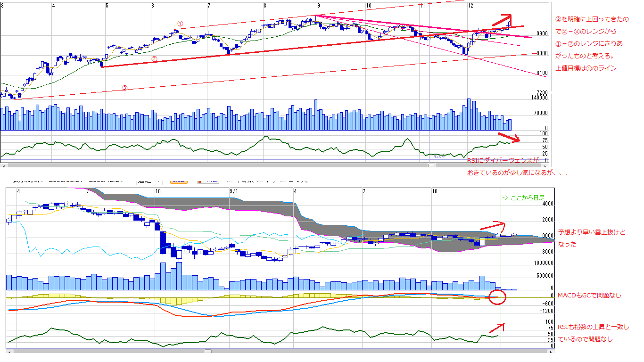Click left arrow of lower chart scrollbar
Screen dimensions: 644x362
tap(8, 351)
